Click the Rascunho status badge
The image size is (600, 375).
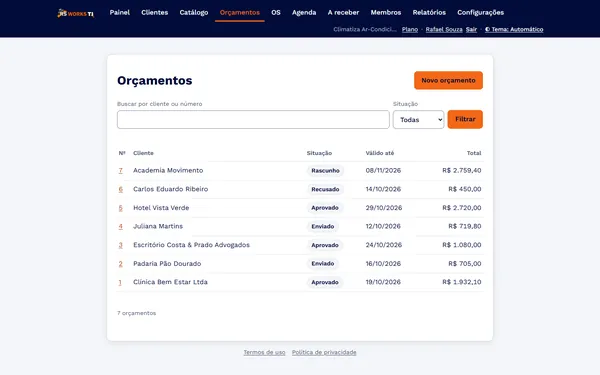tap(325, 171)
